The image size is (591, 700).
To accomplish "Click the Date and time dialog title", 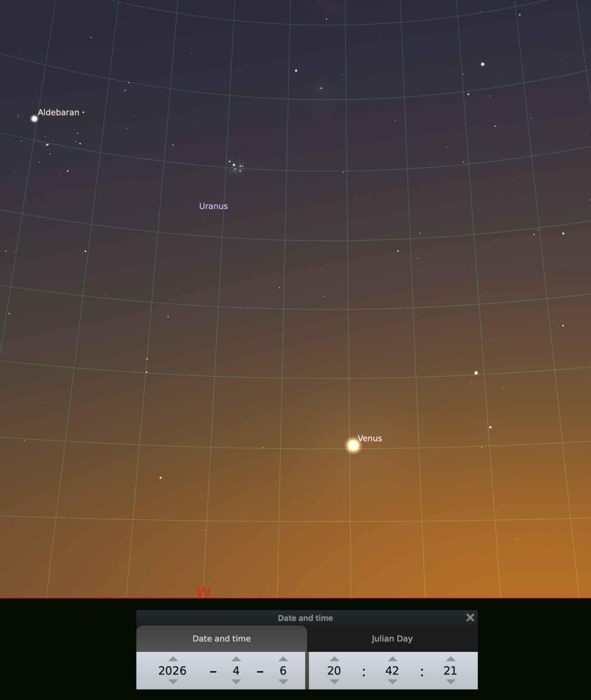I will tap(306, 618).
